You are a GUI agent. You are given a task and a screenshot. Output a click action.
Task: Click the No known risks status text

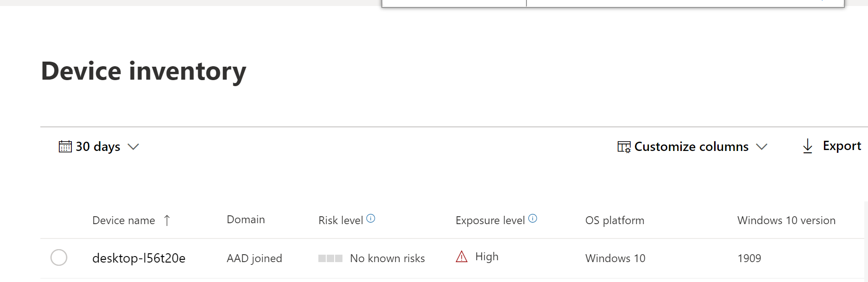pyautogui.click(x=387, y=258)
